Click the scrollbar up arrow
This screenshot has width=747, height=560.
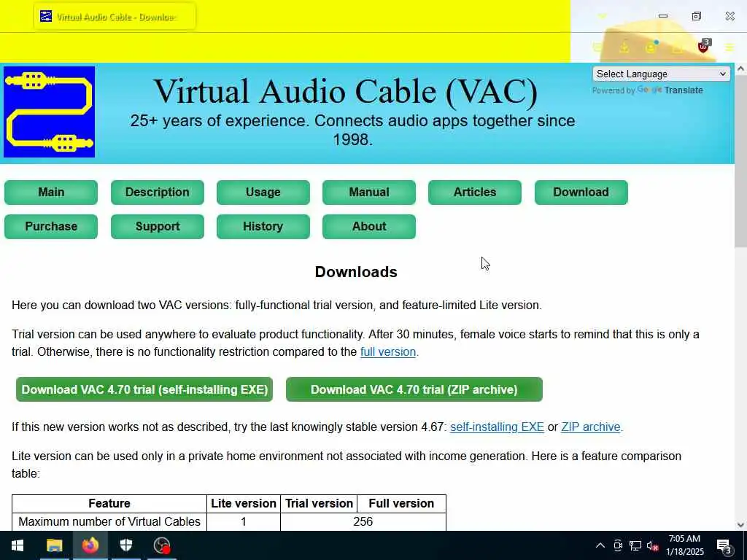click(740, 69)
